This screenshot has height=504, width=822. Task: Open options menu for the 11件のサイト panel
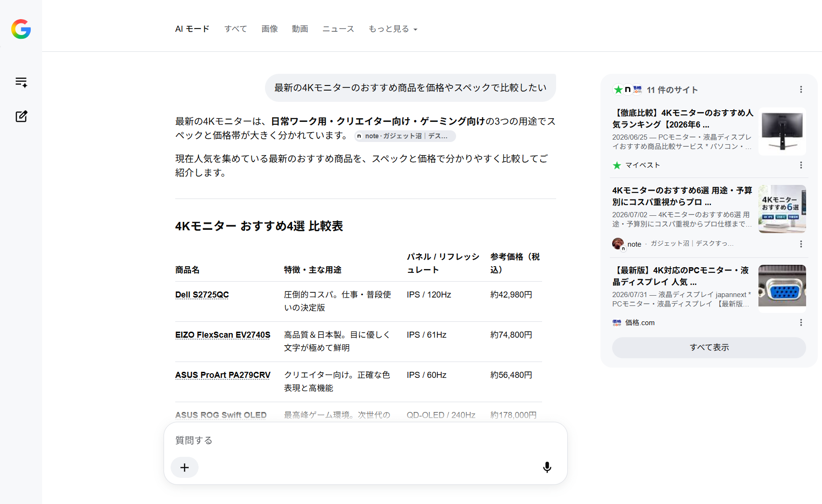coord(801,90)
